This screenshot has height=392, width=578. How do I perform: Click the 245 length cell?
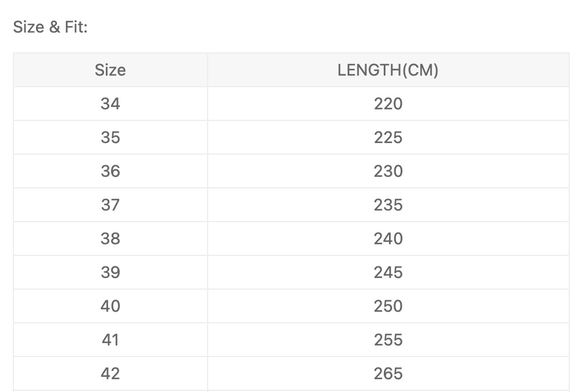click(388, 272)
